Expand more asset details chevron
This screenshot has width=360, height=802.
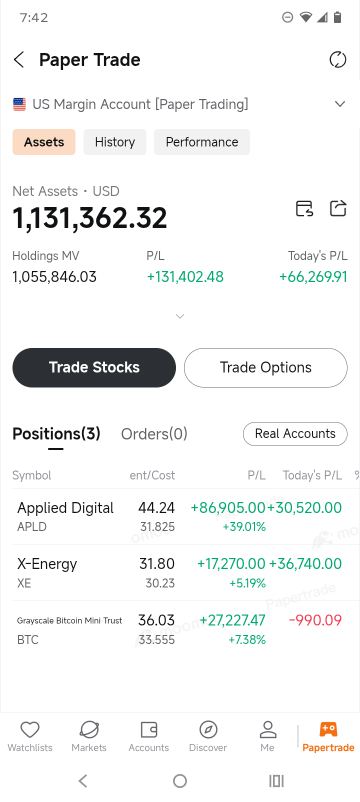180,316
